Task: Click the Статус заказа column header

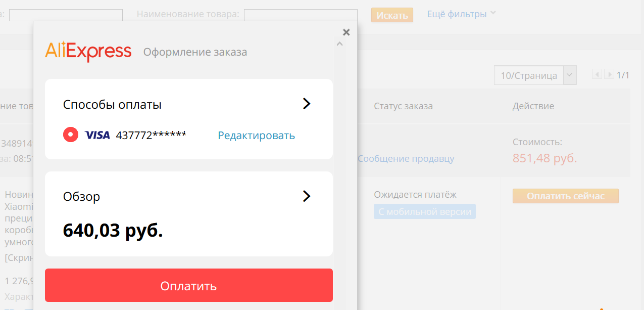Action: [403, 106]
